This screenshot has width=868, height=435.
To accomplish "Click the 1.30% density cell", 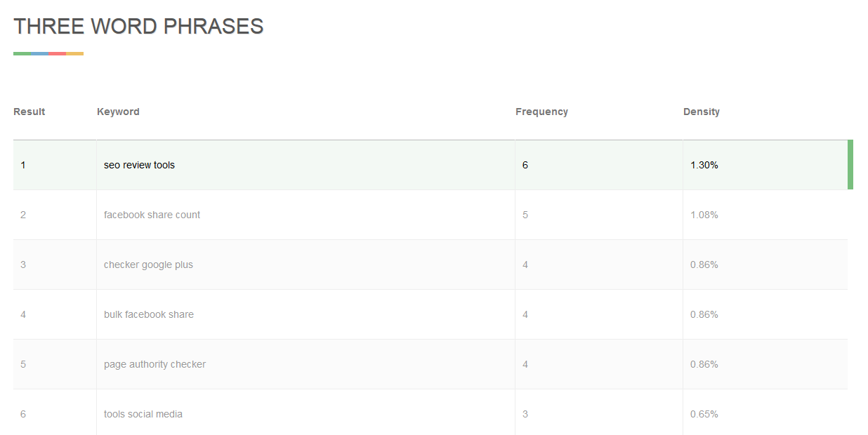I will (704, 165).
